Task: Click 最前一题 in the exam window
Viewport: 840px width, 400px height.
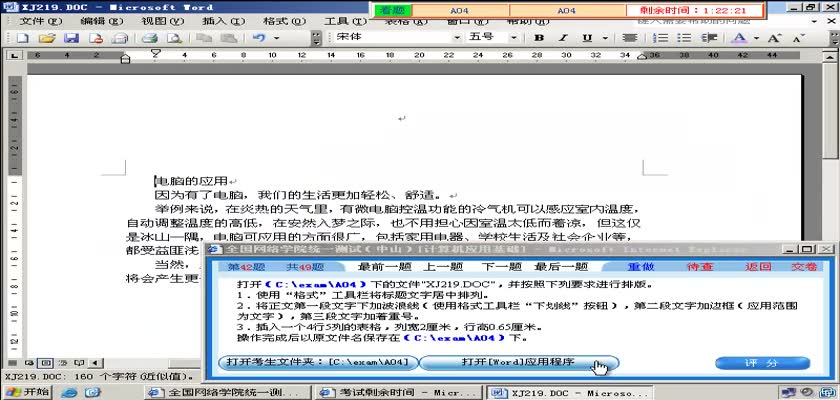Action: (x=384, y=267)
